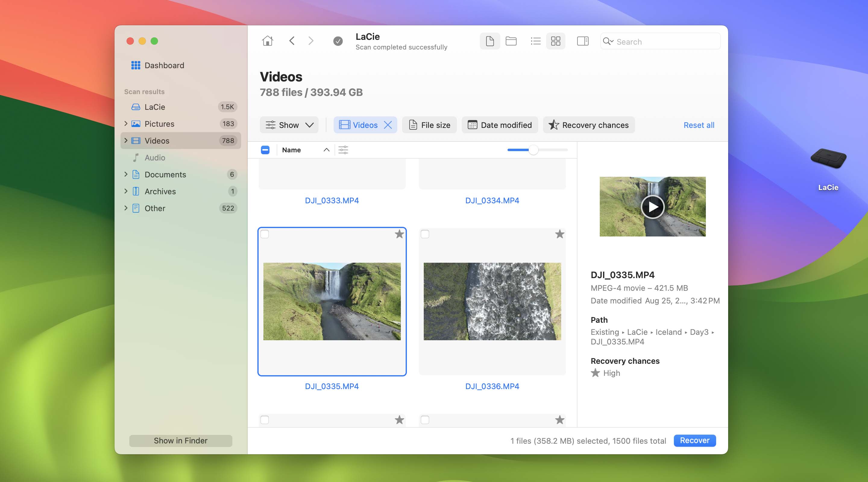
Task: Click the list view icon
Action: click(x=535, y=41)
